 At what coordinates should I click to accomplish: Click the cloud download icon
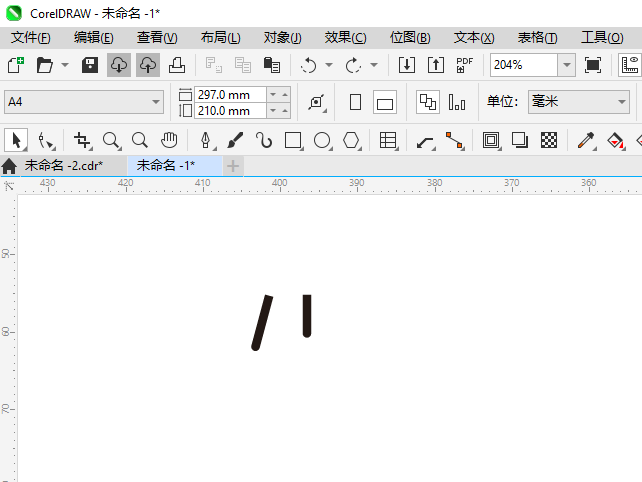coord(119,65)
